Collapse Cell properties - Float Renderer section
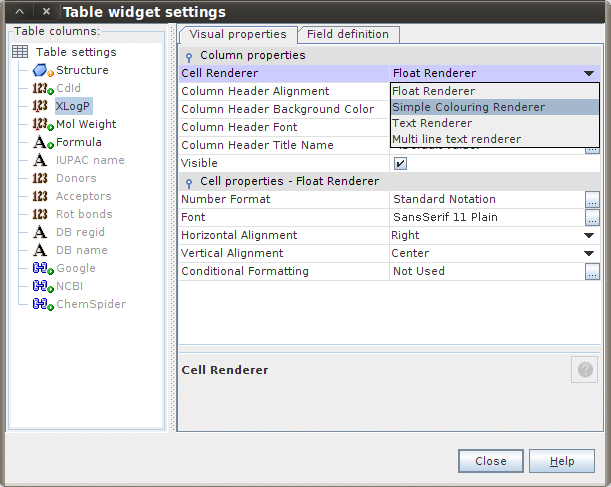Viewport: 611px width, 487px height. (189, 182)
